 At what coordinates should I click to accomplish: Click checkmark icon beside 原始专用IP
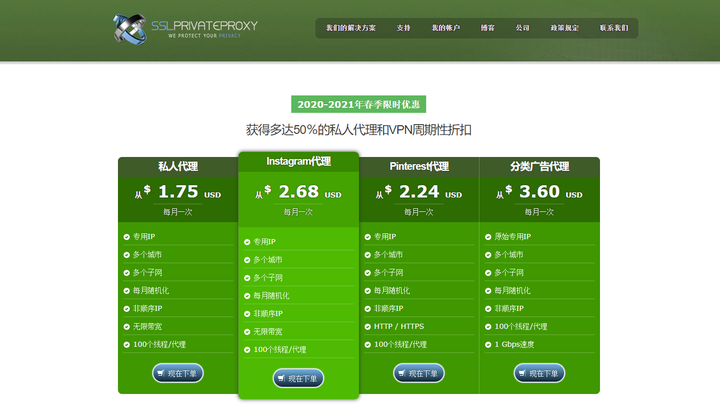click(488, 237)
